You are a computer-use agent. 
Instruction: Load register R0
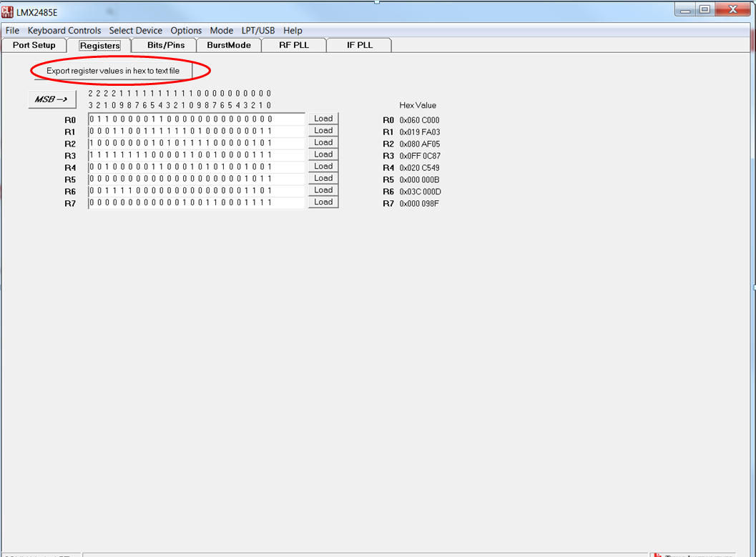click(x=323, y=119)
